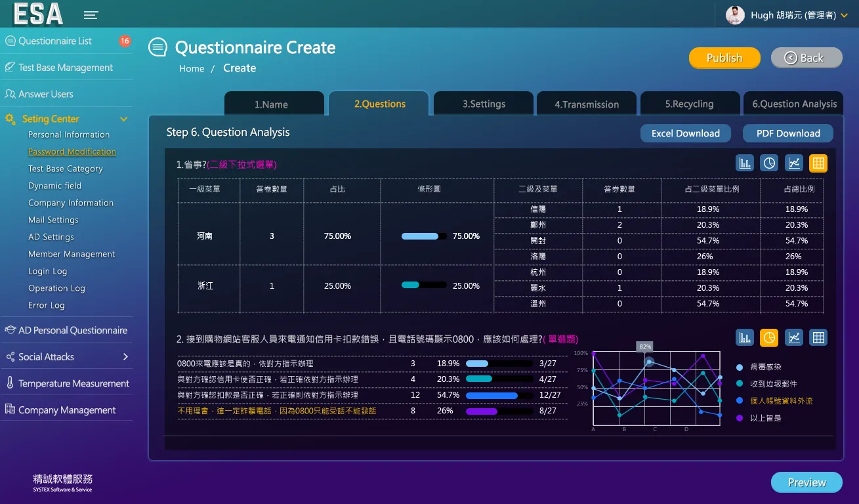Expand the Social Attacks submenu arrow

125,357
